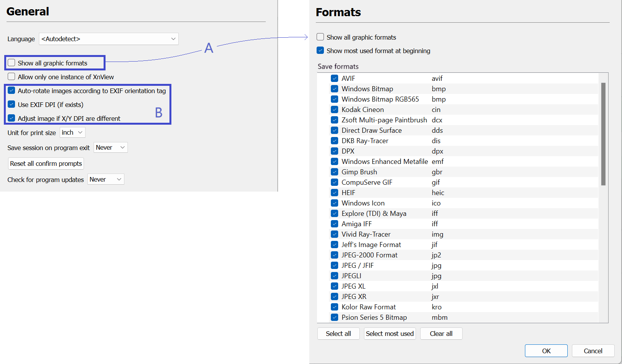This screenshot has height=364, width=622.
Task: Uncheck the AVIF save format
Action: 335,78
